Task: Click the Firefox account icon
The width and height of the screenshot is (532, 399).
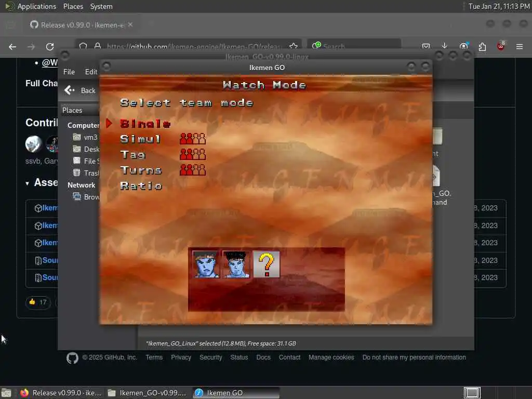Action: tap(463, 46)
